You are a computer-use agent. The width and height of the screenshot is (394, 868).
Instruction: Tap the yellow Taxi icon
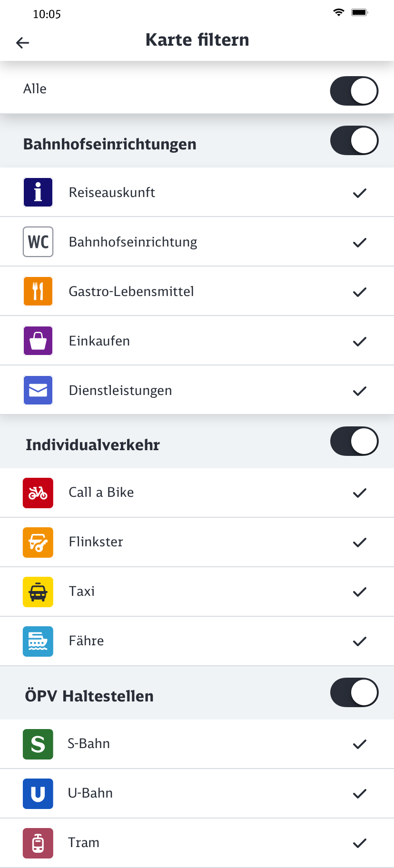point(38,592)
